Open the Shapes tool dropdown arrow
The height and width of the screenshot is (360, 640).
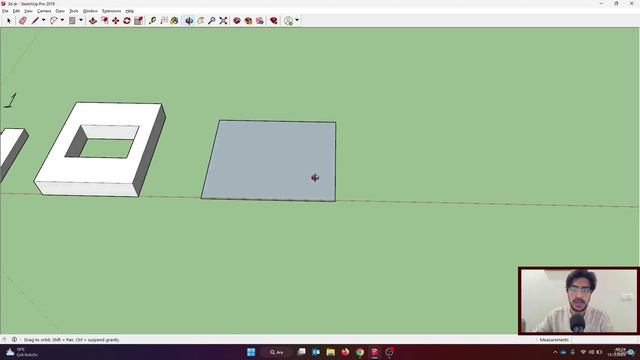click(81, 20)
